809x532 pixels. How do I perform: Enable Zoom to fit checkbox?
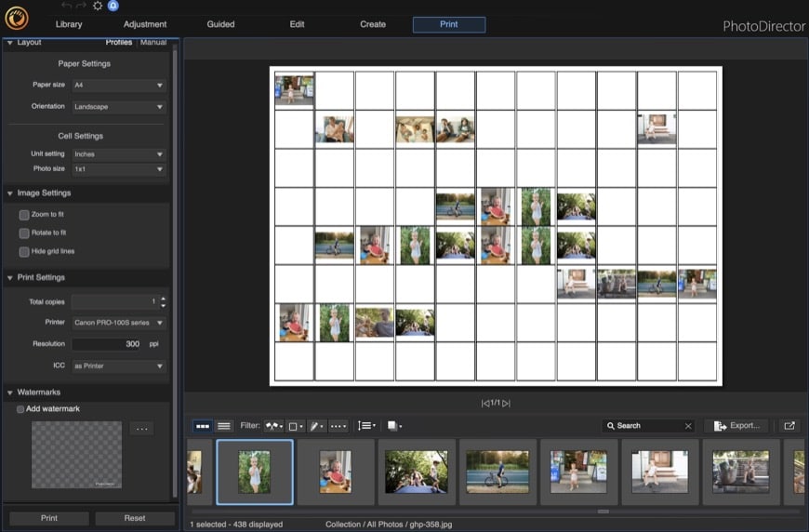point(24,215)
